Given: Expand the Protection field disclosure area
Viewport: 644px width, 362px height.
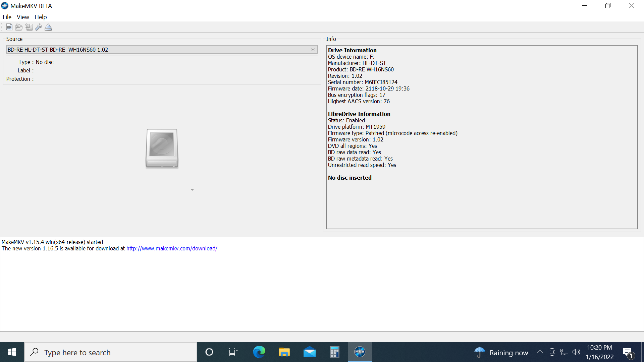Looking at the screenshot, I should (192, 190).
